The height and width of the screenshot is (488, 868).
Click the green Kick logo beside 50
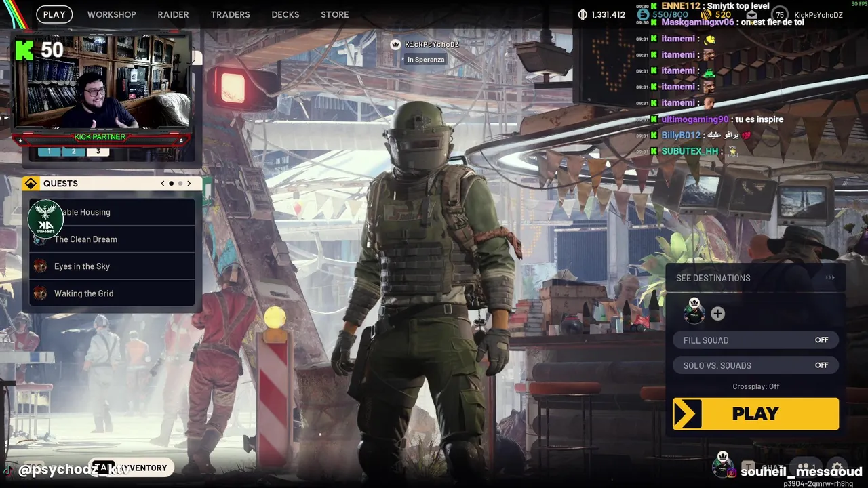pos(24,49)
